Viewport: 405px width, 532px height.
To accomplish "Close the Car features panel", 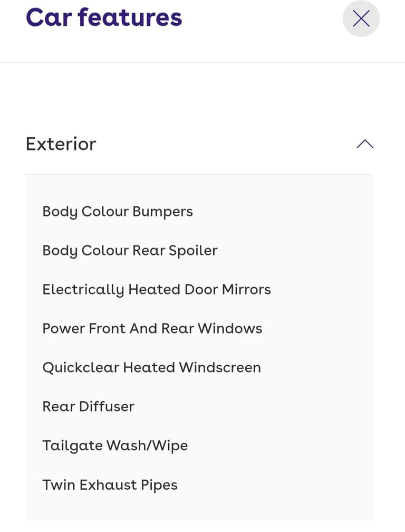I will pyautogui.click(x=361, y=19).
